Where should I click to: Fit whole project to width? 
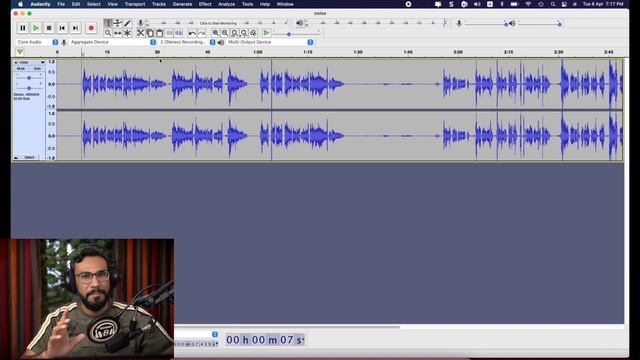pyautogui.click(x=244, y=33)
